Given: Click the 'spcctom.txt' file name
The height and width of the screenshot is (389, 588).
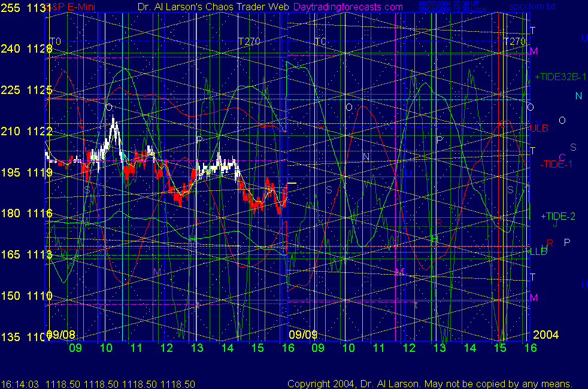Looking at the screenshot, I should point(532,7).
